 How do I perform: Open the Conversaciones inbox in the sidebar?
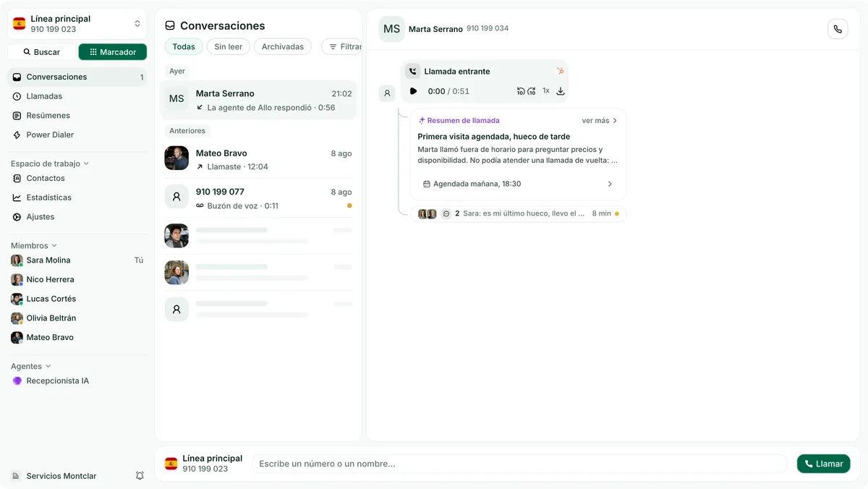coord(77,77)
